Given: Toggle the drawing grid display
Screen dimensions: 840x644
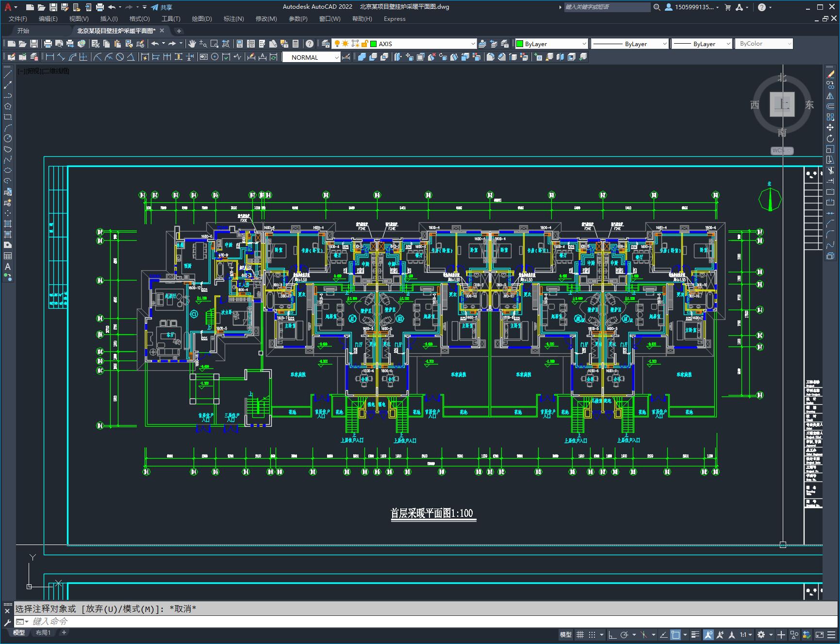Looking at the screenshot, I should coord(580,634).
